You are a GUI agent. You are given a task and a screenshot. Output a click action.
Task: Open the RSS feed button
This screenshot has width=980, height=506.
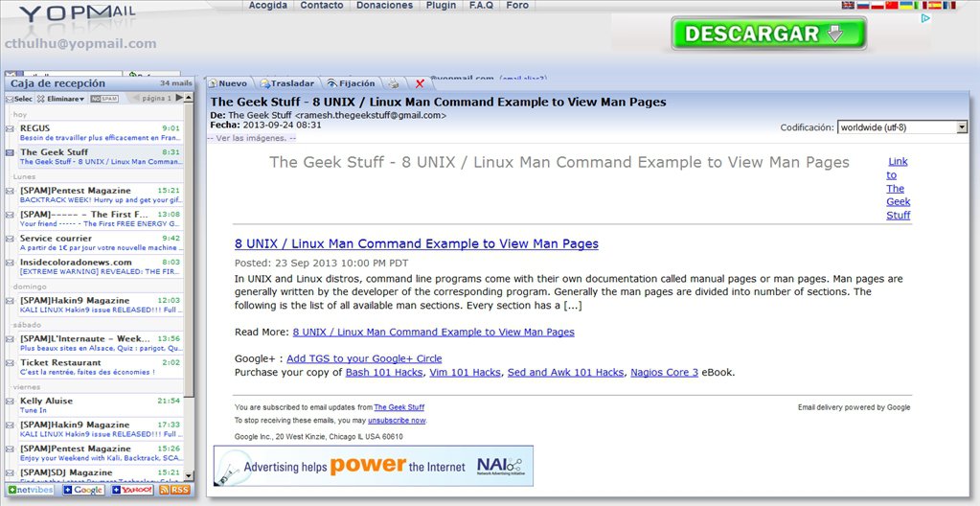click(x=174, y=490)
